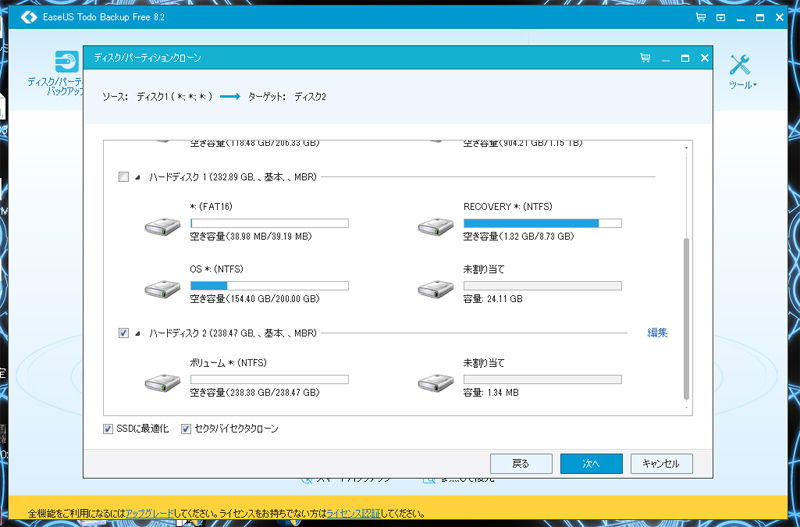Click the 空き容量(1.32 GB/8.73 GB) text

(x=519, y=237)
